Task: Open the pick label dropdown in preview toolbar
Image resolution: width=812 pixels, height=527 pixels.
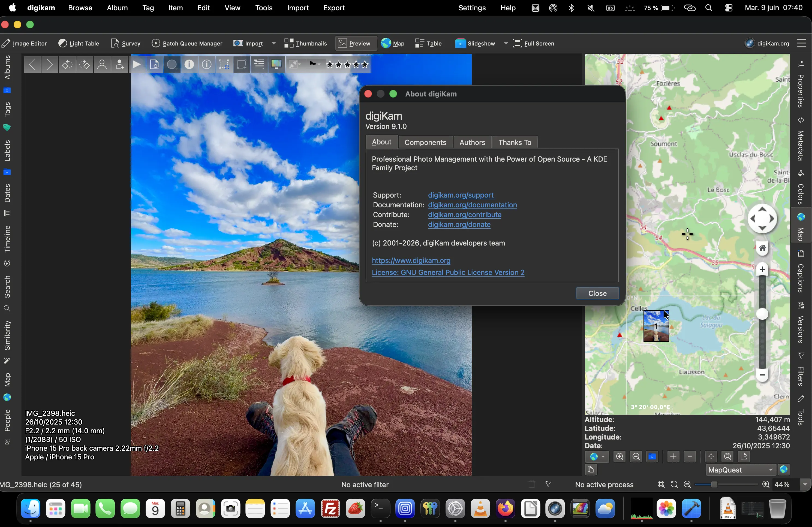Action: tap(295, 64)
